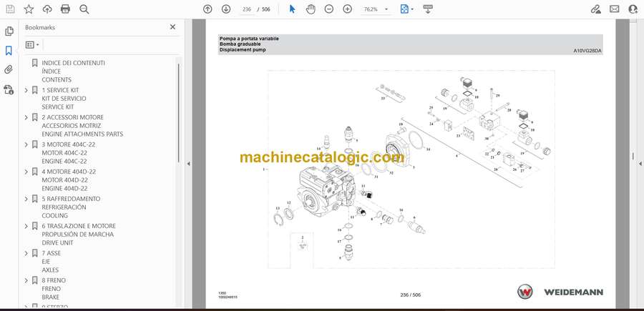Activate the hand pan tool
644x311 pixels.
[311, 9]
